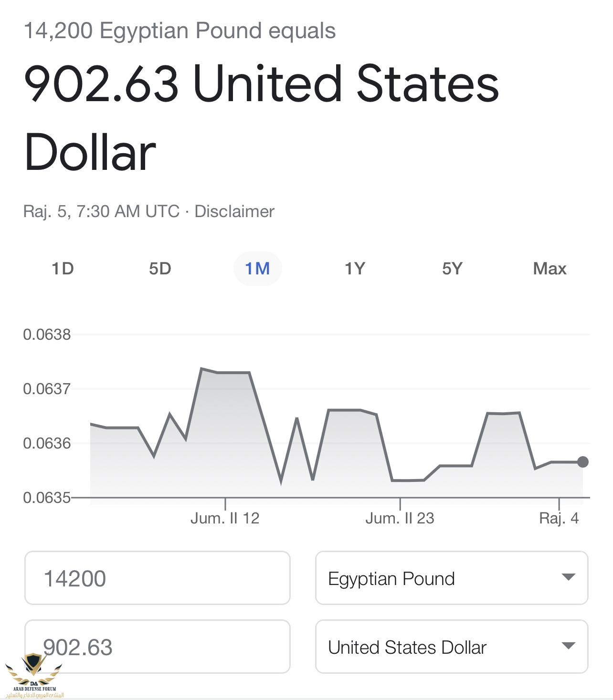Click the 0.0638 axis label
This screenshot has height=700, width=613.
point(47,334)
